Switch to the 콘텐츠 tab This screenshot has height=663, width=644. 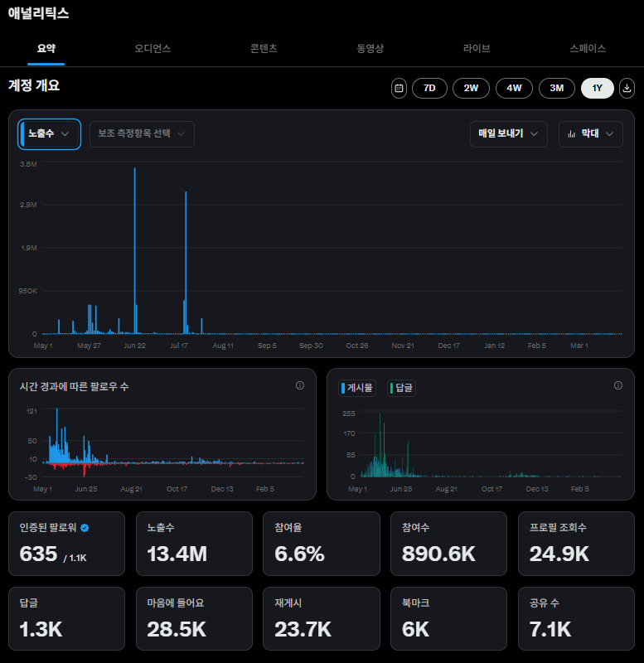(x=264, y=48)
